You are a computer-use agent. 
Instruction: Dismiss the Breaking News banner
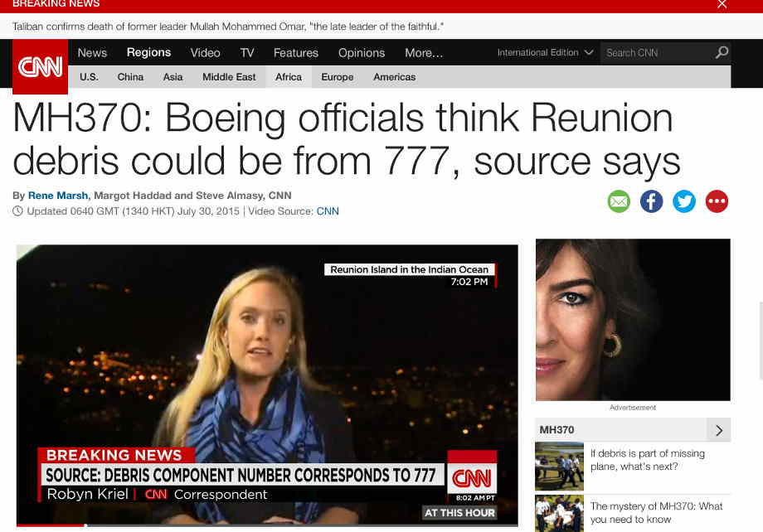tap(722, 4)
